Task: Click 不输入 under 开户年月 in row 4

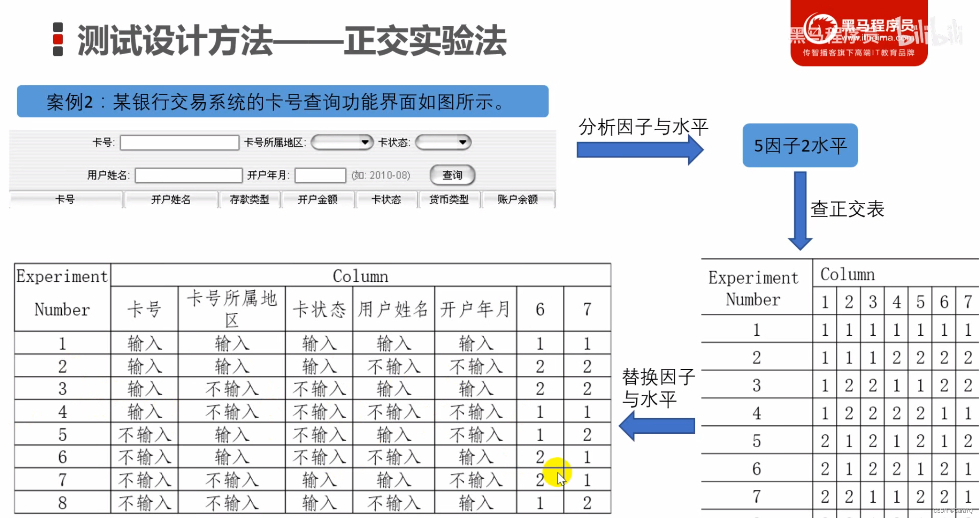Action: point(476,412)
